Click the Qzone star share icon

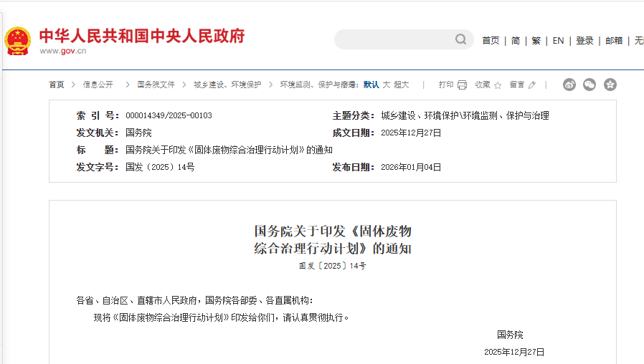pyautogui.click(x=610, y=85)
